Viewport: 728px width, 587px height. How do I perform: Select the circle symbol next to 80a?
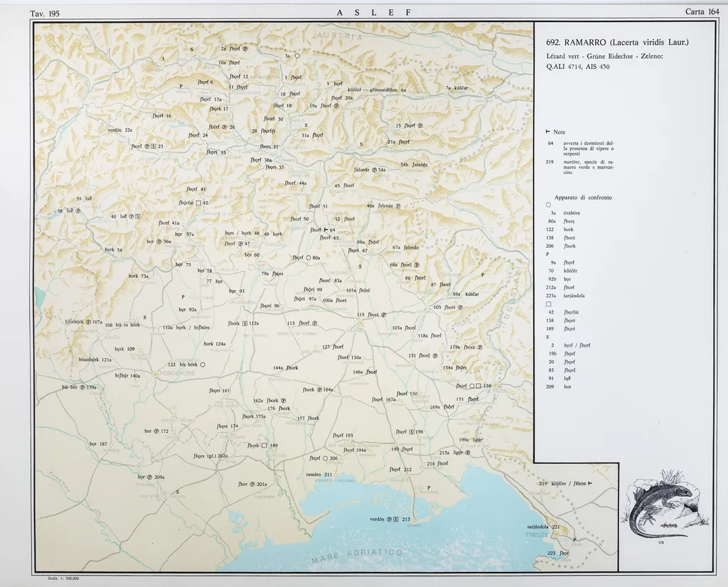[308, 258]
